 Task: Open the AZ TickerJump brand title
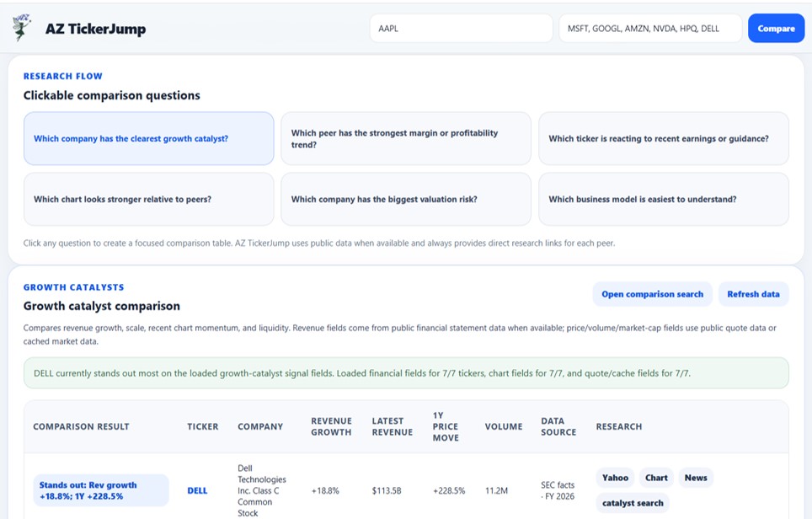click(x=95, y=29)
